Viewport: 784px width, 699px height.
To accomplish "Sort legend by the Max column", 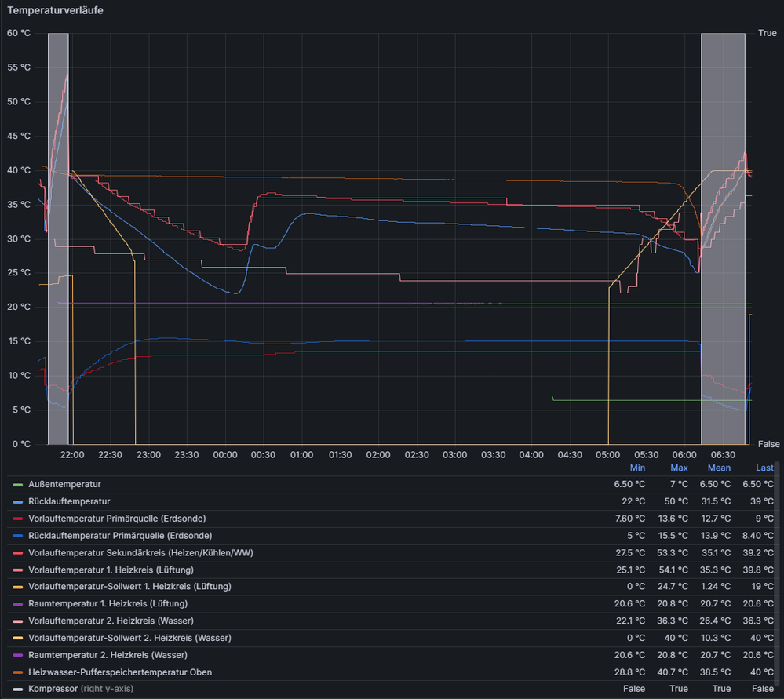I will click(679, 468).
